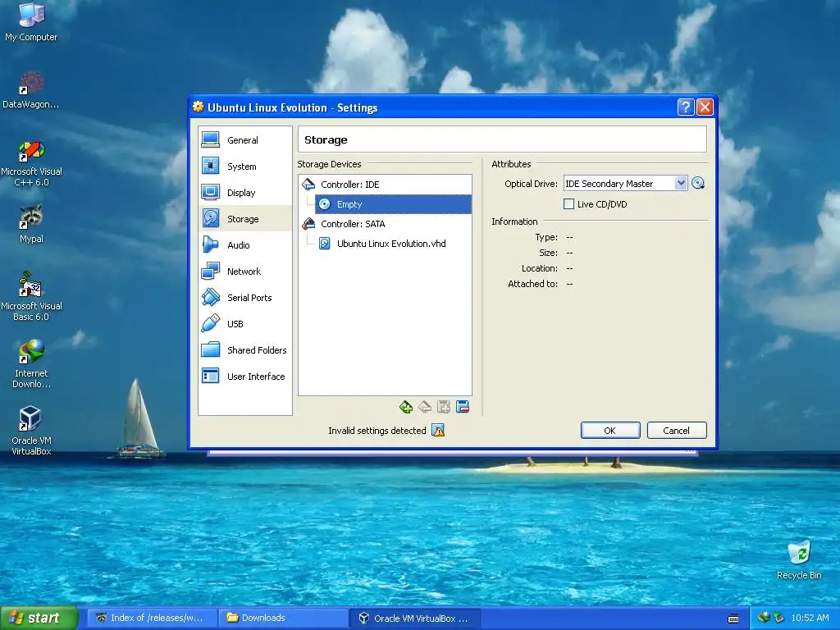Click the add attachment green plus icon
Image resolution: width=840 pixels, height=630 pixels.
[405, 407]
